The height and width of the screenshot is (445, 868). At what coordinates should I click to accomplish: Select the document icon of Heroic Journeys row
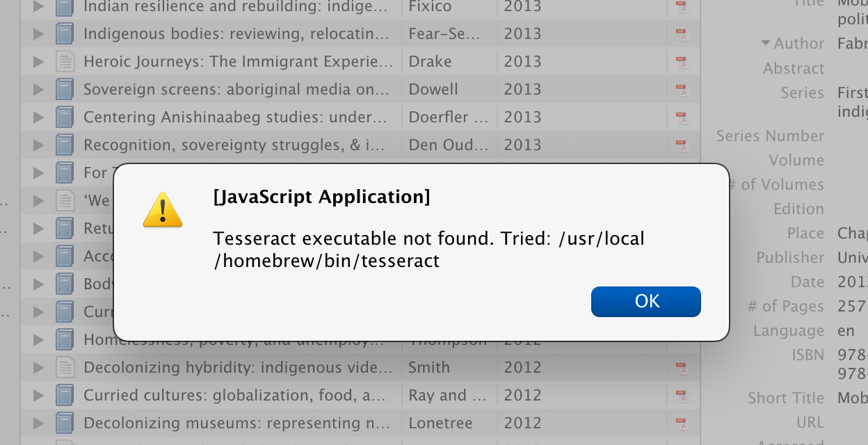[x=65, y=61]
